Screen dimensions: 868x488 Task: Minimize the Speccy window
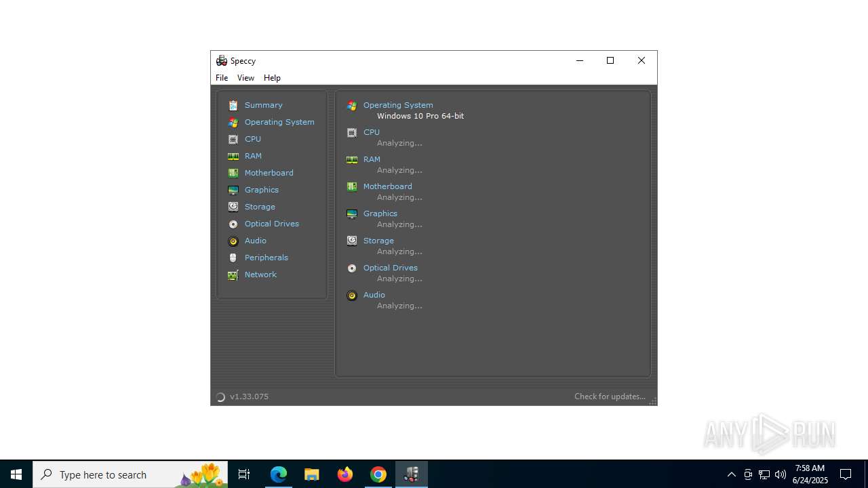coord(580,60)
